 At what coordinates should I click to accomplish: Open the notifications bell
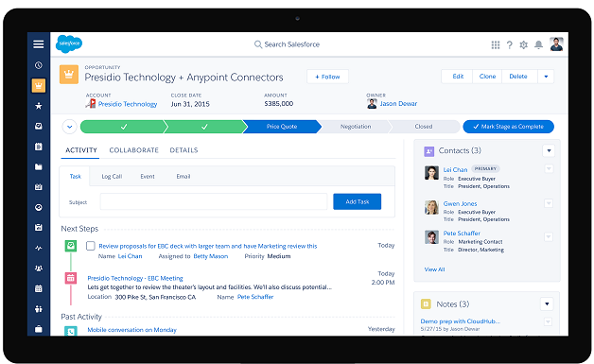tap(538, 45)
